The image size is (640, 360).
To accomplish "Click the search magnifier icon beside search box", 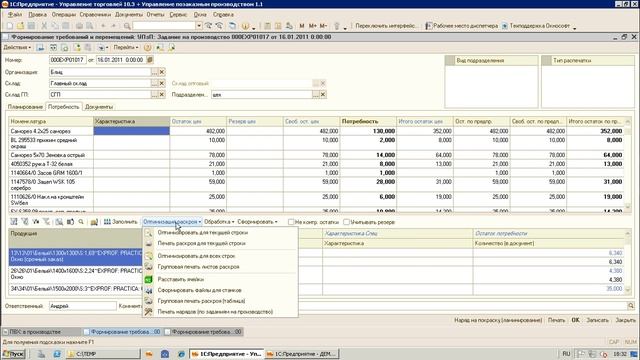I will click(x=127, y=26).
